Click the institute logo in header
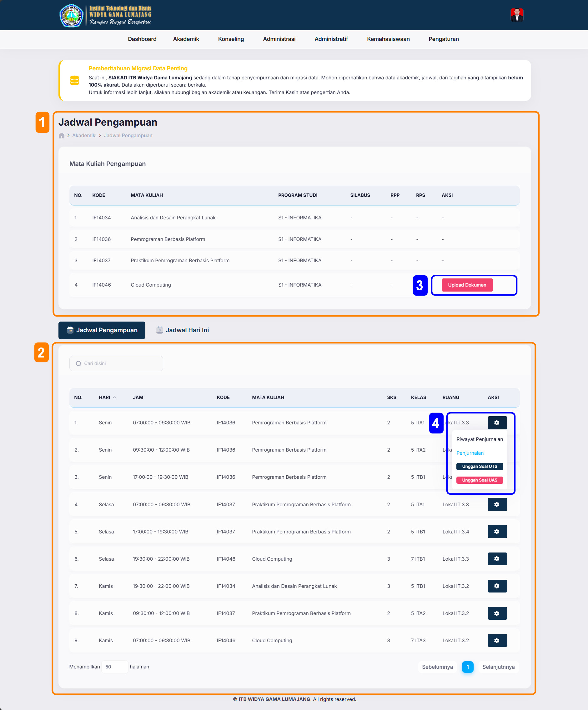Viewport: 588px width, 710px height. click(71, 15)
